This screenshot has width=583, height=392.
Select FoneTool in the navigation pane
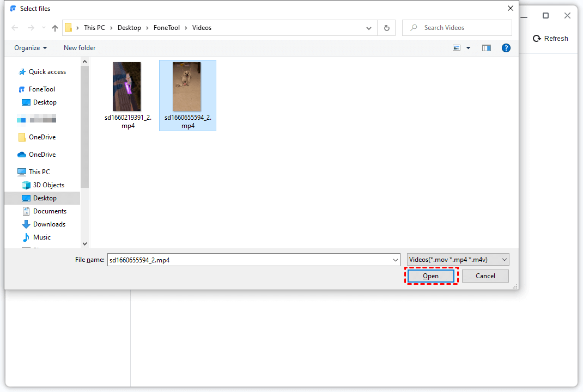tap(42, 89)
